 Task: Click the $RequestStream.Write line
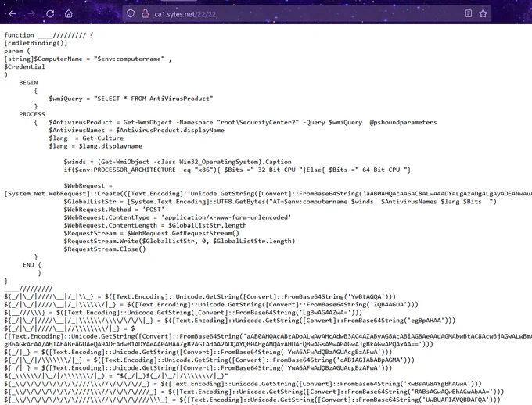pyautogui.click(x=179, y=241)
